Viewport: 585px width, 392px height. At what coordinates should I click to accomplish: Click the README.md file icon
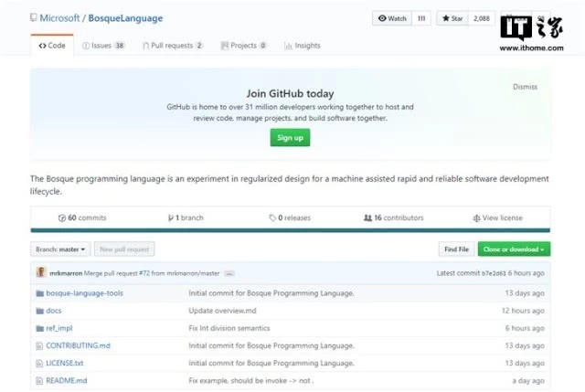click(x=39, y=380)
